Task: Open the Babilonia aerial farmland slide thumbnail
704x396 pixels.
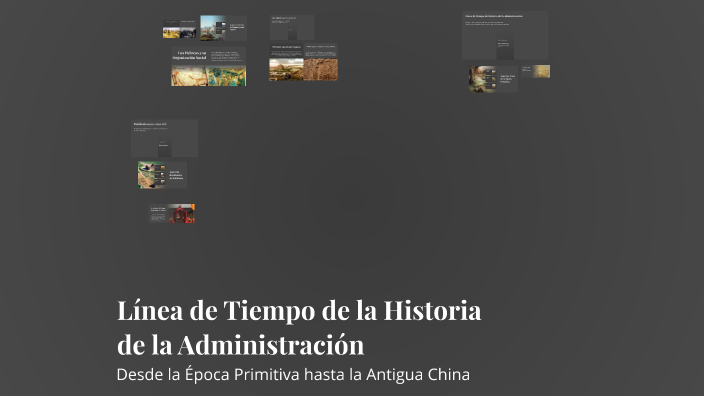Action: pos(162,175)
